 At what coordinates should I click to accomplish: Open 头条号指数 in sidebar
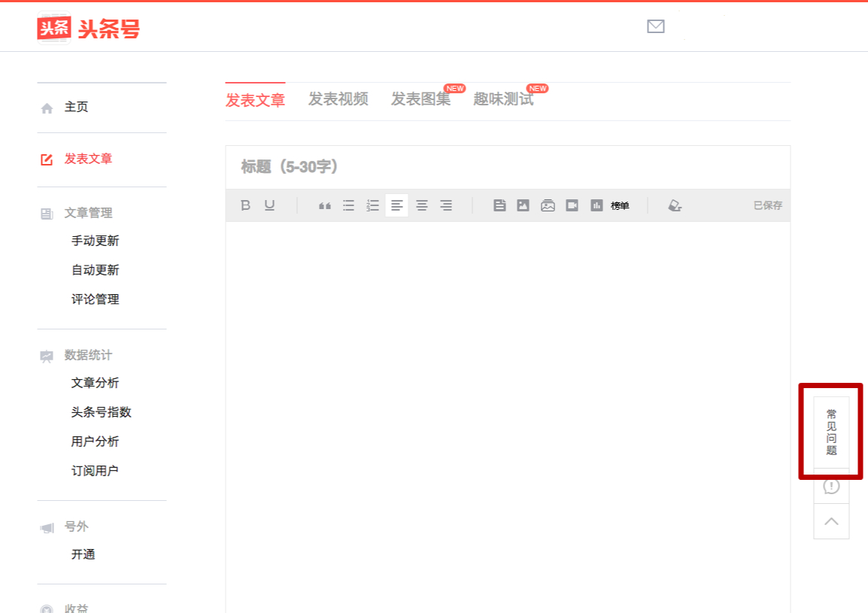[x=102, y=412]
